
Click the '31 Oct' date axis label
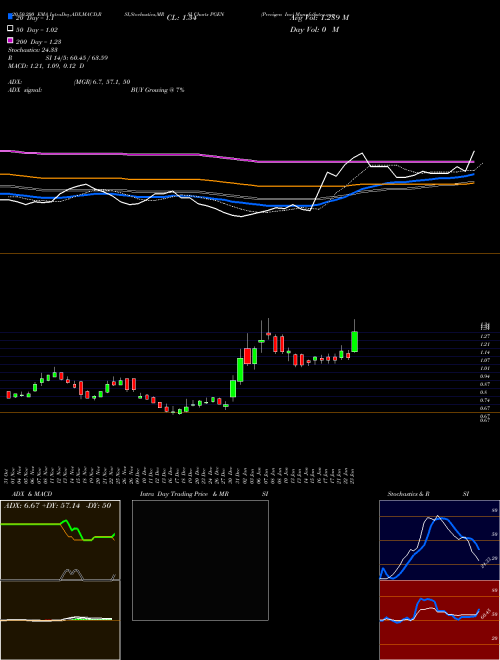(x=8, y=476)
